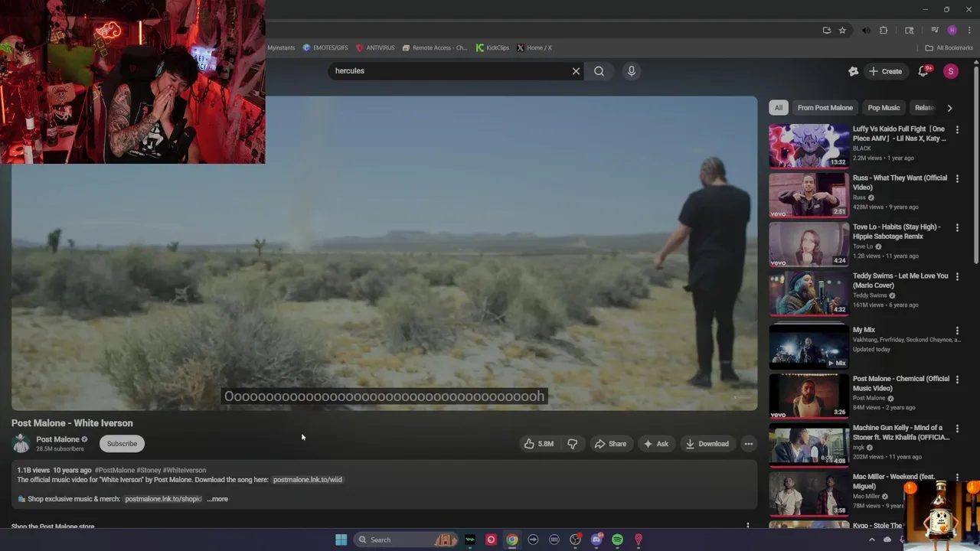Viewport: 980px width, 551px height.
Task: Select the All filter chip
Action: tap(778, 108)
